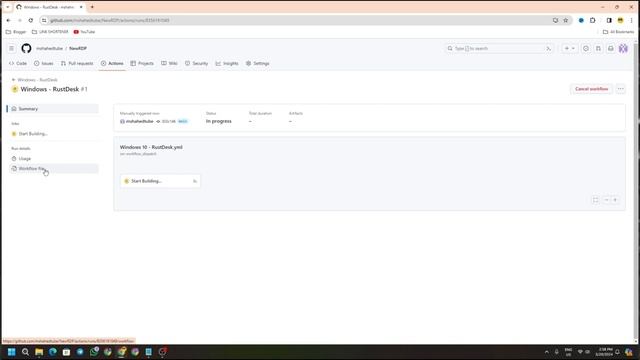Toggle fullscreen for the workflow graph

(596, 200)
